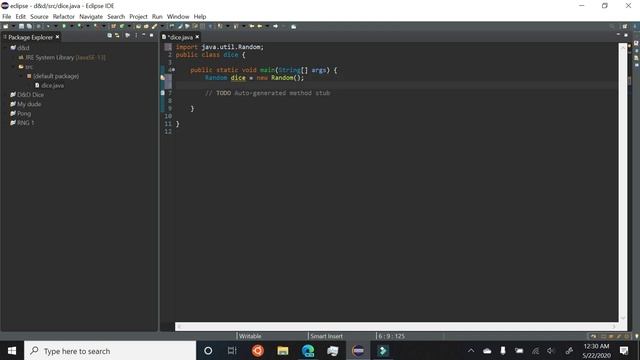The height and width of the screenshot is (360, 640).
Task: Open the Run configurations dropdown arrow
Action: (x=71, y=26)
